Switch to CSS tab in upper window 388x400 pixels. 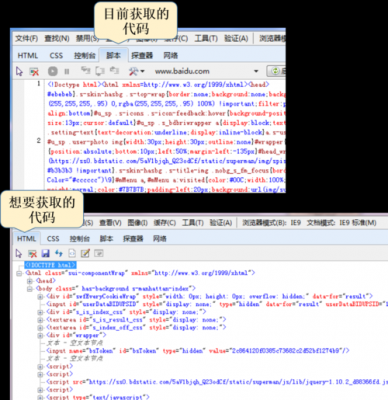click(x=56, y=55)
